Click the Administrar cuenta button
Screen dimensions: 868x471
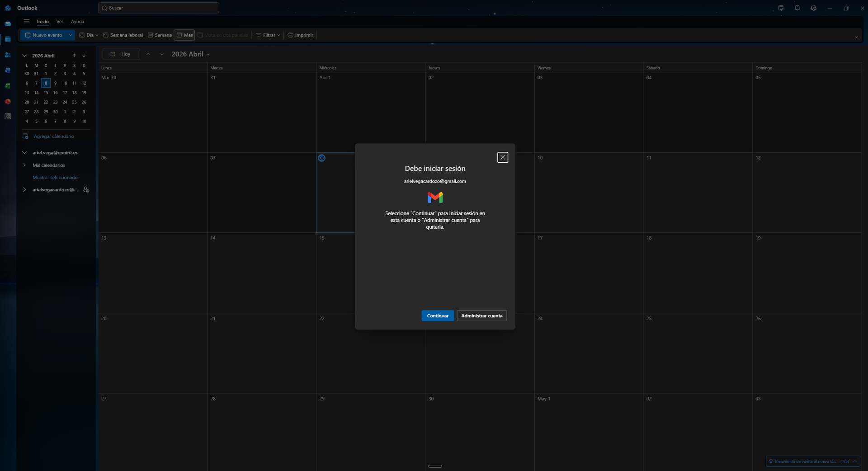pos(481,316)
